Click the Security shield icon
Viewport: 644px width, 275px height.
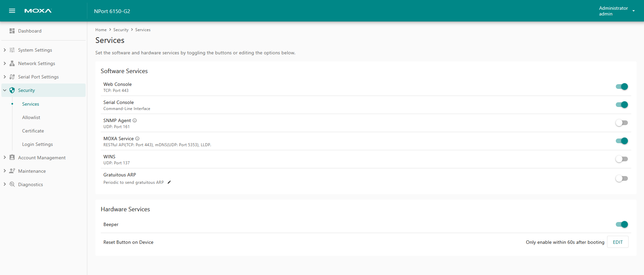12,90
